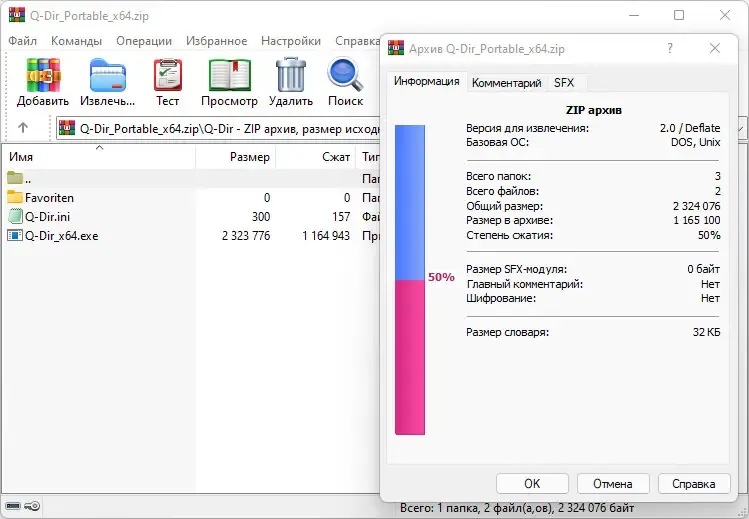Open the Команды menu
Viewport: 749px width, 519px height.
click(x=76, y=41)
